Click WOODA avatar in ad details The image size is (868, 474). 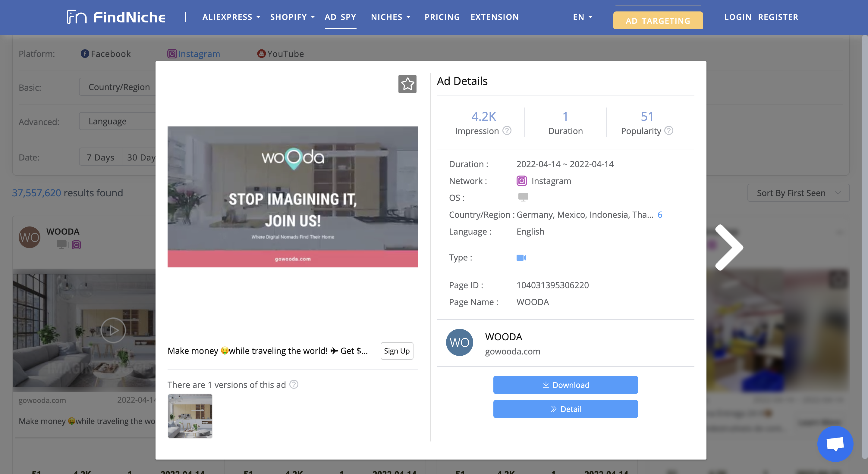(x=459, y=342)
